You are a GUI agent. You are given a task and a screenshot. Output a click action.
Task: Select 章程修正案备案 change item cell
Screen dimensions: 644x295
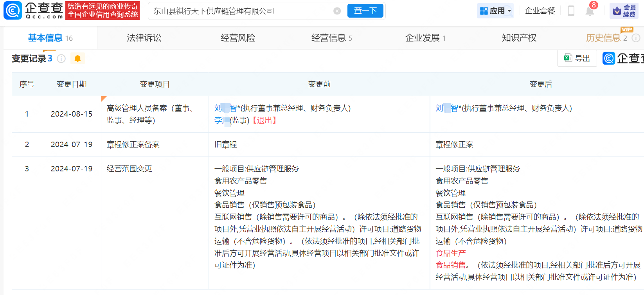click(155, 145)
